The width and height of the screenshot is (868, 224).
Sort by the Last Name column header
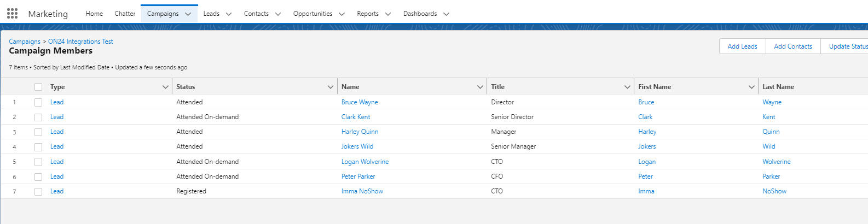click(778, 87)
